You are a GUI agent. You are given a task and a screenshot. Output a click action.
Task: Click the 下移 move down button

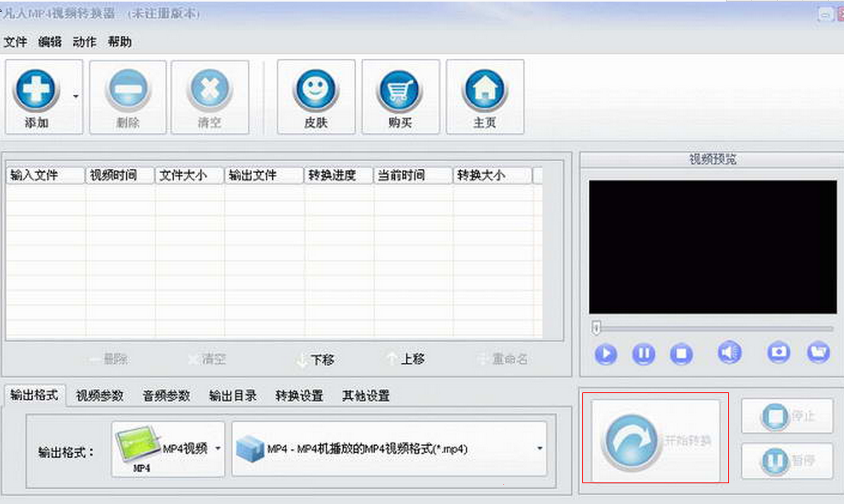click(315, 360)
